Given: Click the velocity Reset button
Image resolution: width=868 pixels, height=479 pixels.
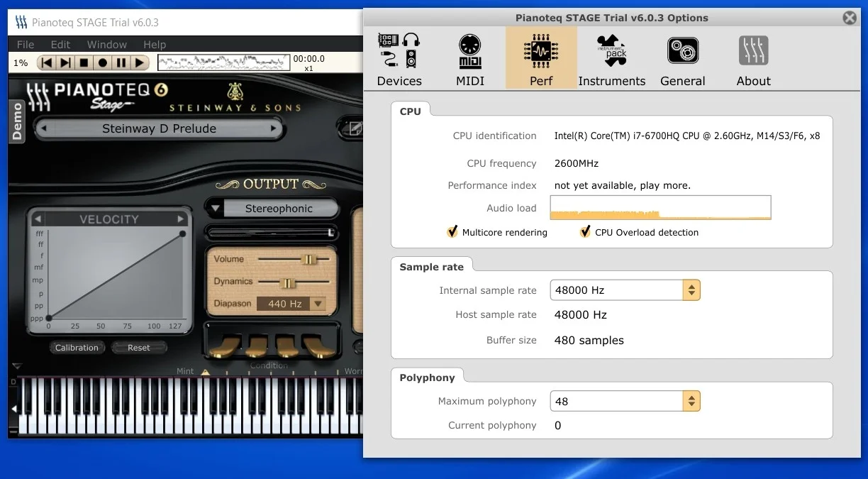Looking at the screenshot, I should point(139,348).
